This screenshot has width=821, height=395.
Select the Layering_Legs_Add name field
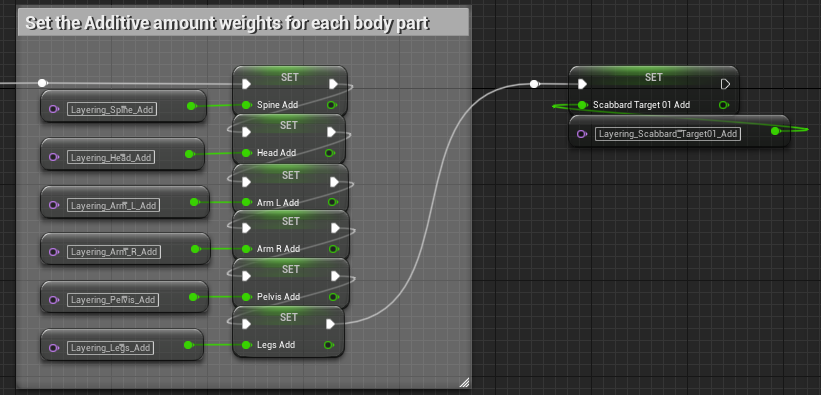coord(110,347)
